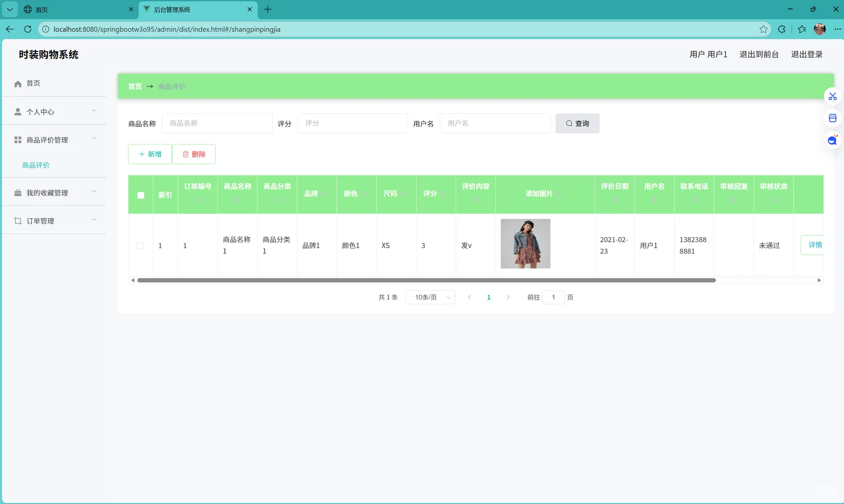Expand the 我的收藏管理 menu
Screen dimensions: 844x504
pos(54,193)
